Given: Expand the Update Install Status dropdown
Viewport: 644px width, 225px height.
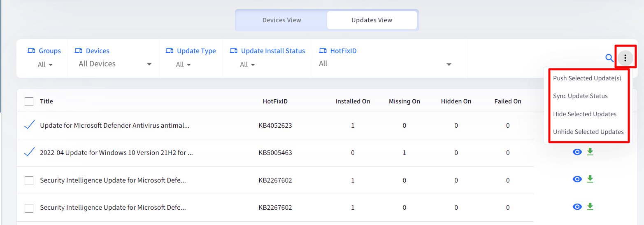Looking at the screenshot, I should (248, 65).
